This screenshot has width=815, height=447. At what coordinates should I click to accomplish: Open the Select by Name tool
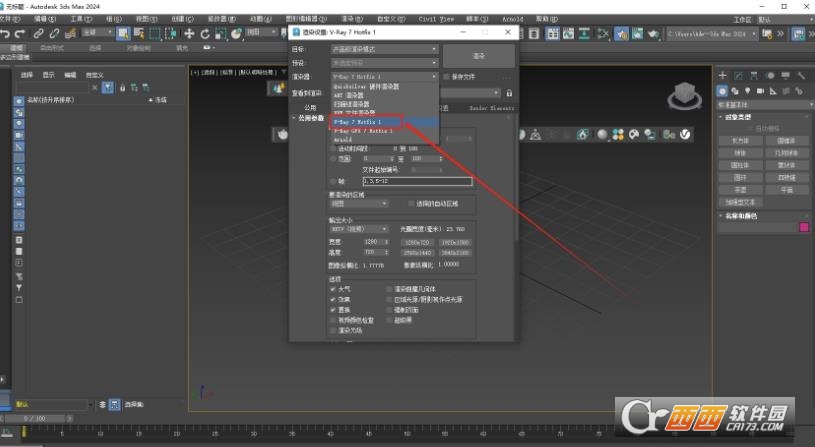(139, 34)
